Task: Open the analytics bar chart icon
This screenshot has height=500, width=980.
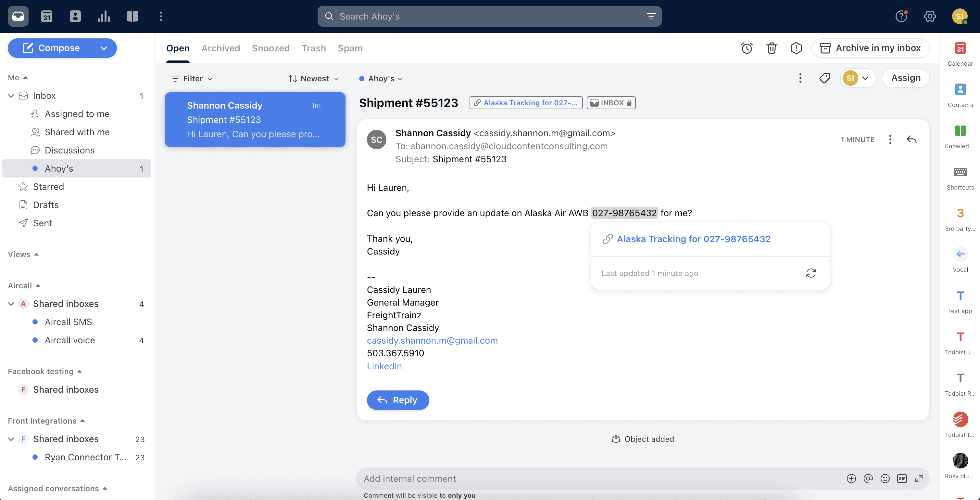Action: pos(104,16)
